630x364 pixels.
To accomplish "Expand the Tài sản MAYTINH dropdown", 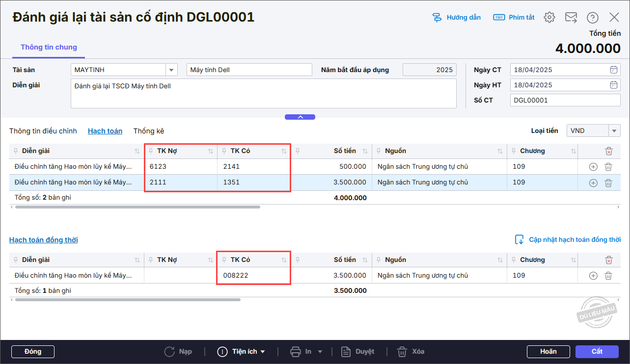I will coord(171,70).
